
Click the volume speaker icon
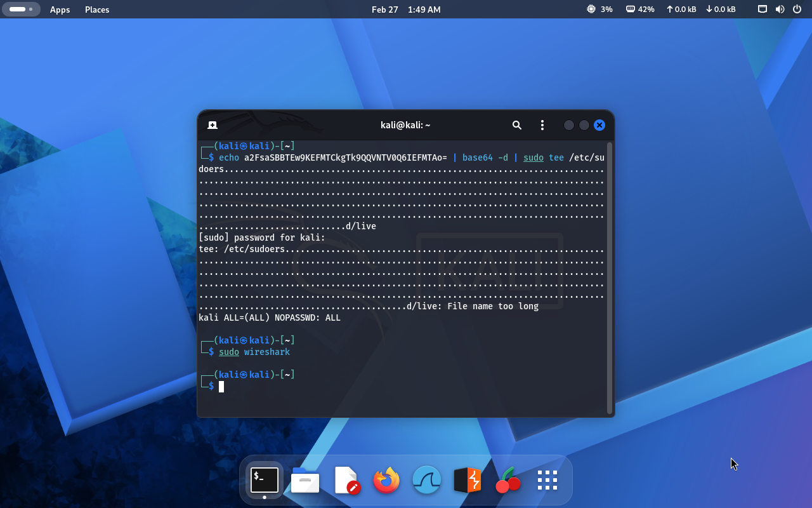click(780, 10)
